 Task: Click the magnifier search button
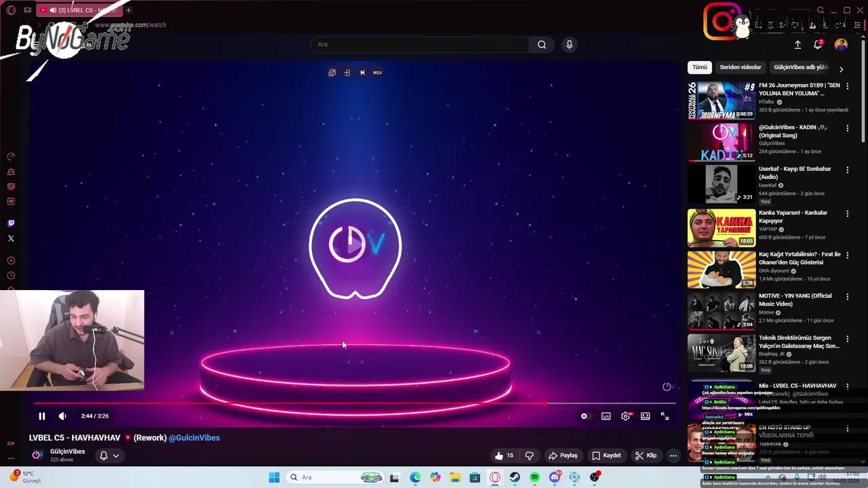pyautogui.click(x=542, y=45)
